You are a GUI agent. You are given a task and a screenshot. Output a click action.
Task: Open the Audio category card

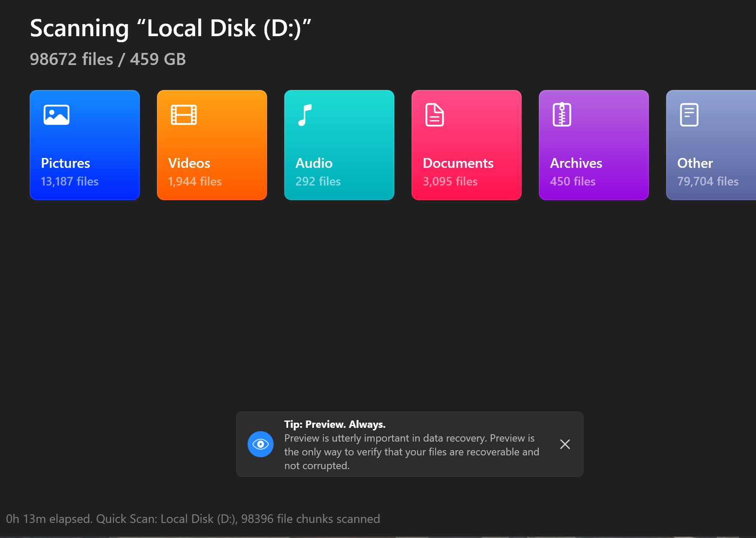coord(339,145)
